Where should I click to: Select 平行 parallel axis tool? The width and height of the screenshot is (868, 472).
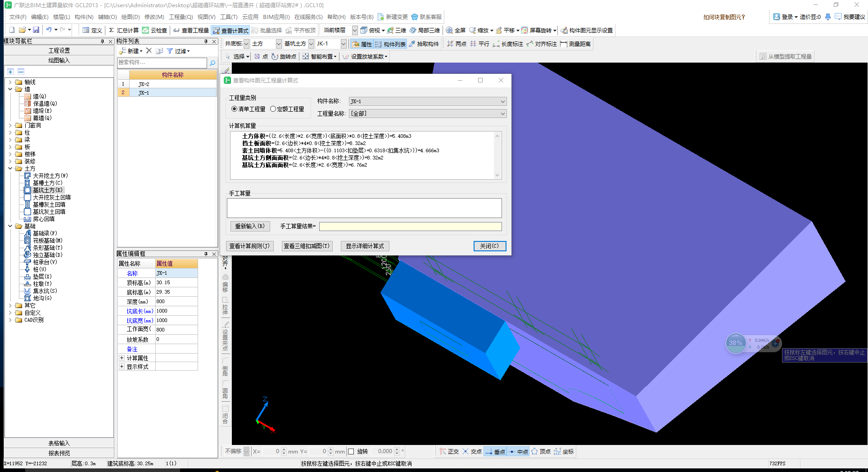[x=480, y=44]
